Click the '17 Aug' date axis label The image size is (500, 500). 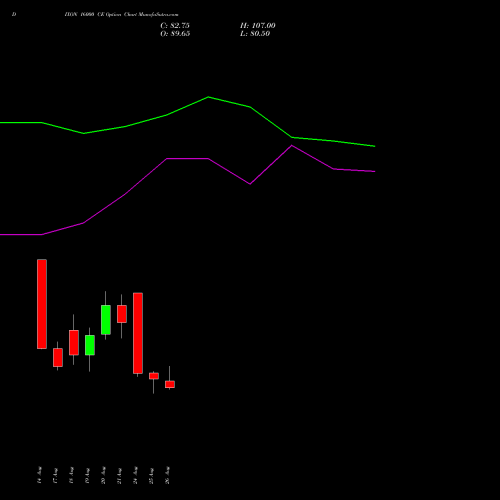pyautogui.click(x=55, y=475)
